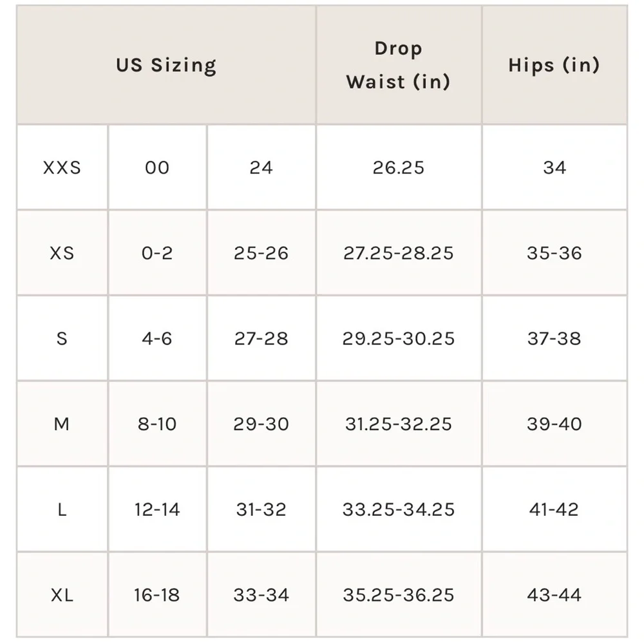Viewport: 644px width, 644px height.
Task: Click the 4-6 numeric size cell
Action: tap(157, 339)
